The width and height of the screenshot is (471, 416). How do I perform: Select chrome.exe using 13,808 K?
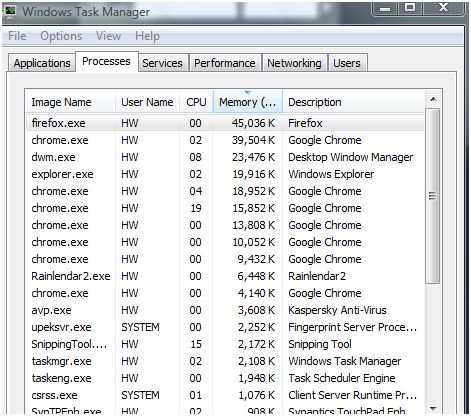click(x=225, y=225)
